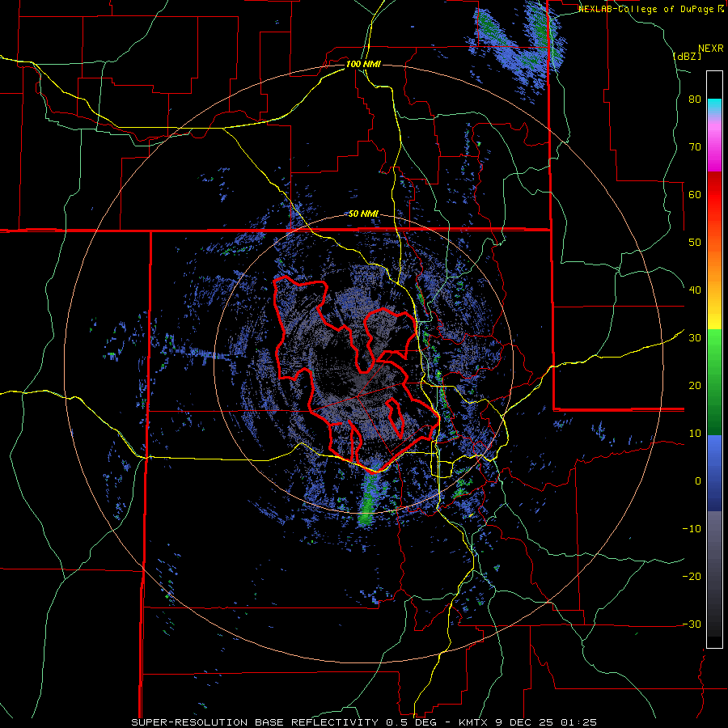Click the KMTX station identifier in the caption
This screenshot has width=728, height=728.
click(475, 722)
